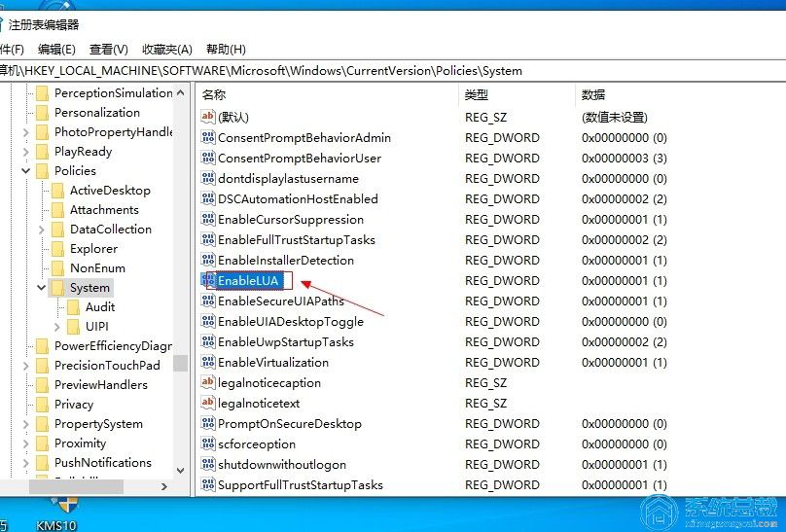
Task: Click the DWORD icon beside ConsentPromptBehaviorUser
Action: click(207, 158)
